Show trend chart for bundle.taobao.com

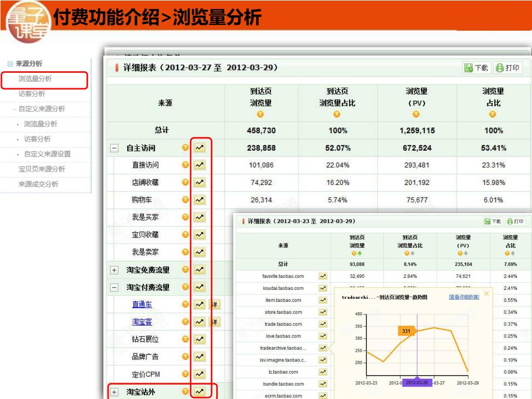(x=323, y=384)
